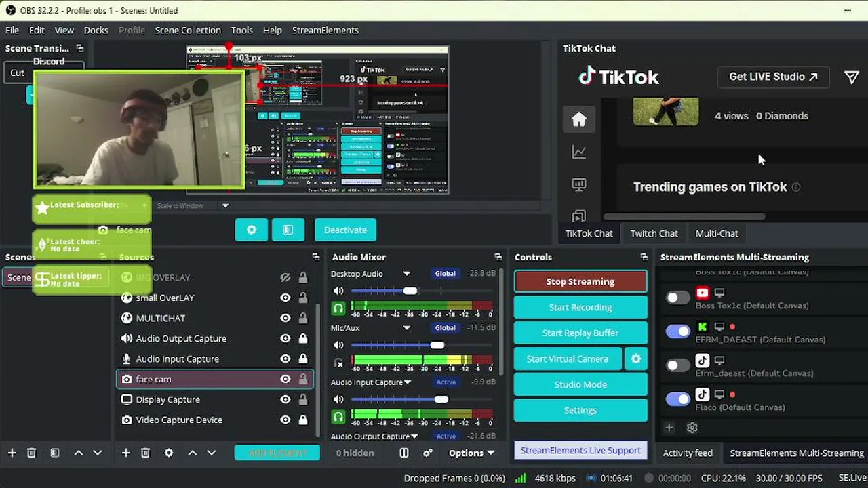Add a new scene with plus icon
Screen dimensions: 868x488
coord(12,453)
